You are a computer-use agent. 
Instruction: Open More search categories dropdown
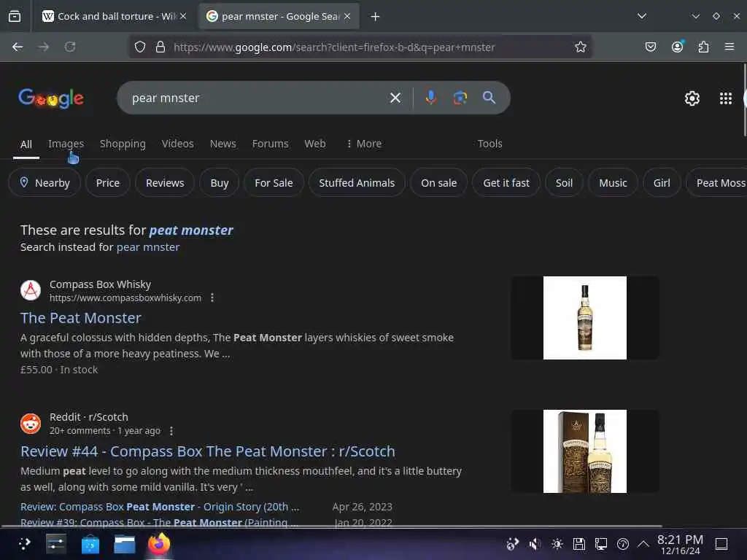(363, 144)
